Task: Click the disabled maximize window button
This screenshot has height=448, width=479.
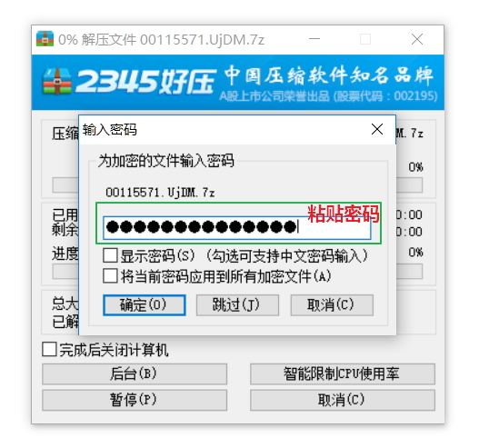Action: (365, 39)
